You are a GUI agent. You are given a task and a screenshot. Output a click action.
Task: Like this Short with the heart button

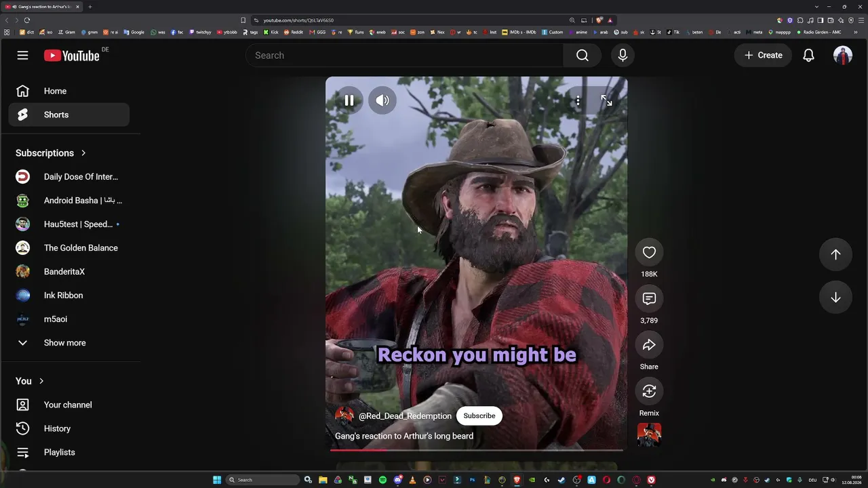pyautogui.click(x=649, y=252)
